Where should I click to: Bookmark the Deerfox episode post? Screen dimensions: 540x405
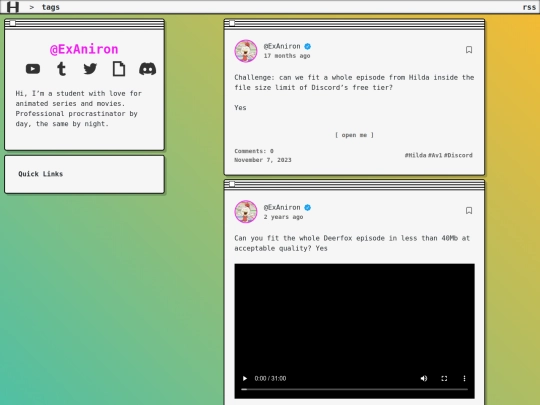pyautogui.click(x=469, y=210)
